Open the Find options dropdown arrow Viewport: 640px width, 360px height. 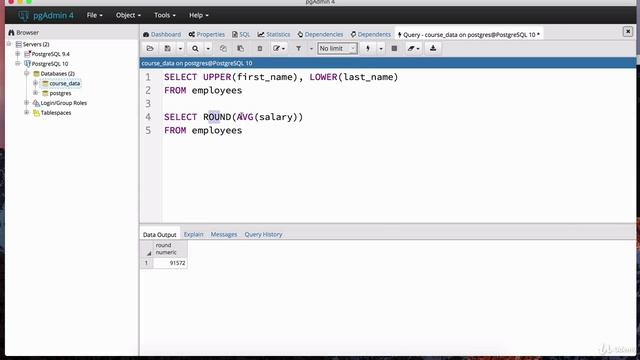[208, 49]
